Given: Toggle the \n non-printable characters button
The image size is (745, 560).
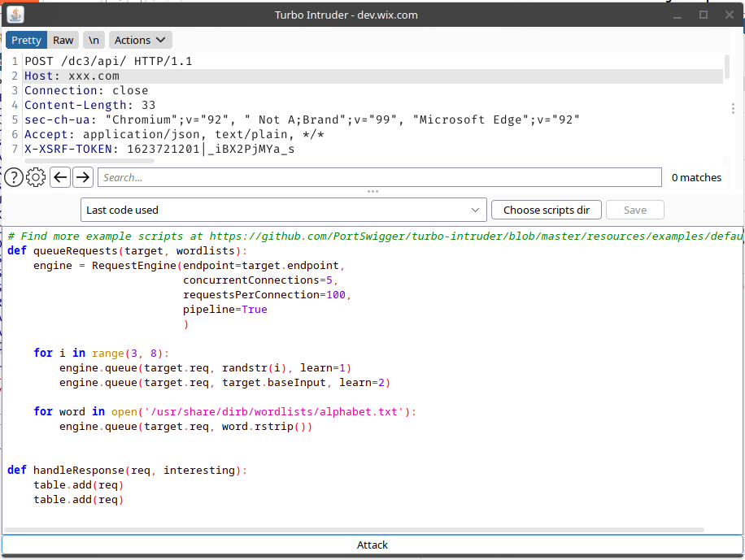Looking at the screenshot, I should point(94,40).
